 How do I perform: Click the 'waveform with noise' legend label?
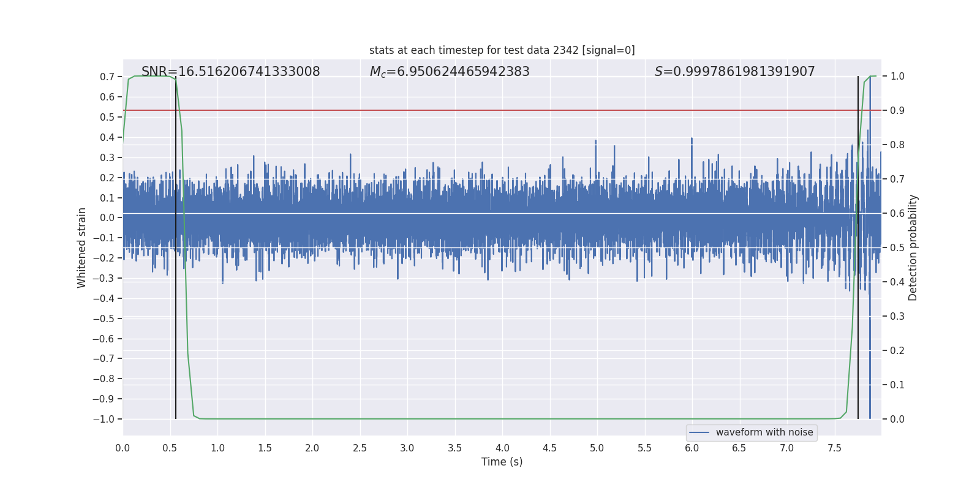[x=764, y=432]
